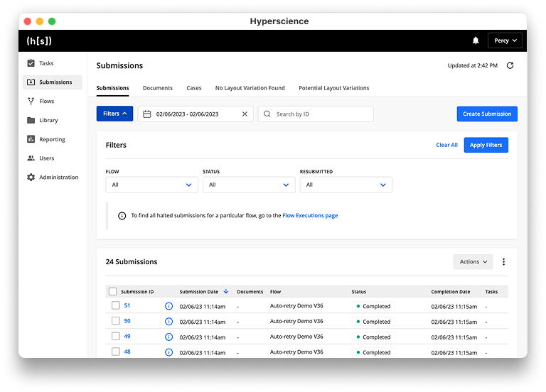Click the yellow macOS minimize button
This screenshot has height=392, width=546.
pos(40,21)
